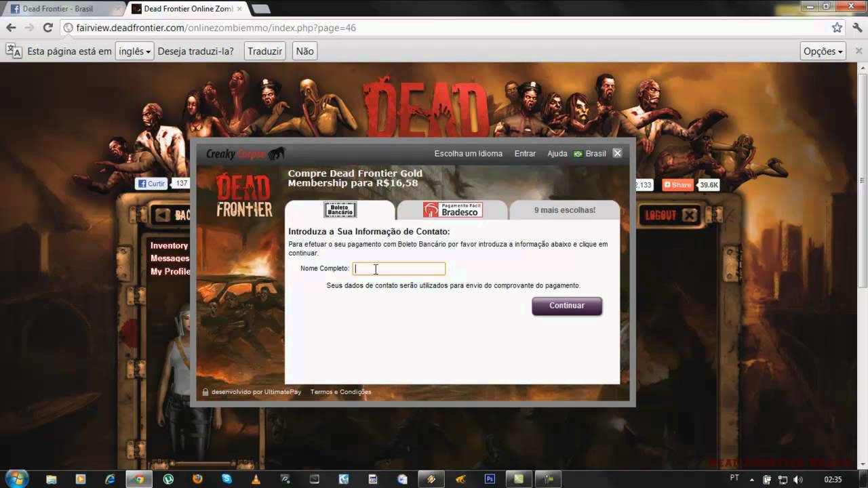Click the Entrar link
The height and width of the screenshot is (488, 868).
pyautogui.click(x=525, y=154)
